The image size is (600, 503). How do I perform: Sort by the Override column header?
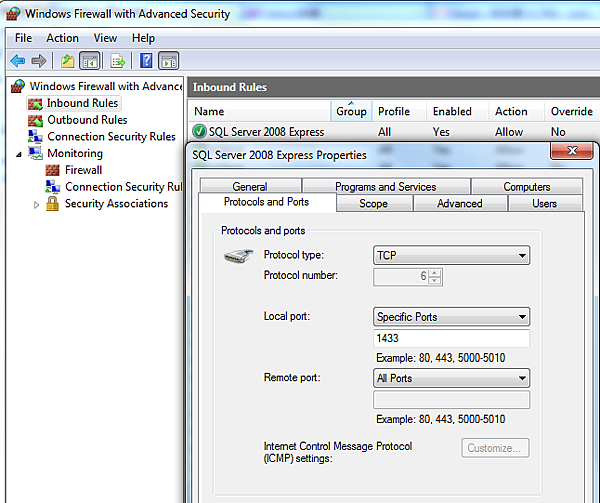572,111
